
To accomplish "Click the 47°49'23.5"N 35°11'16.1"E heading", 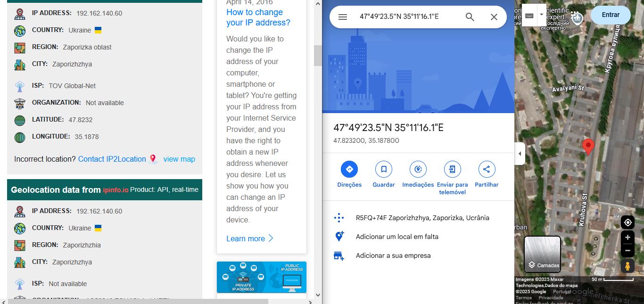I will pos(388,128).
